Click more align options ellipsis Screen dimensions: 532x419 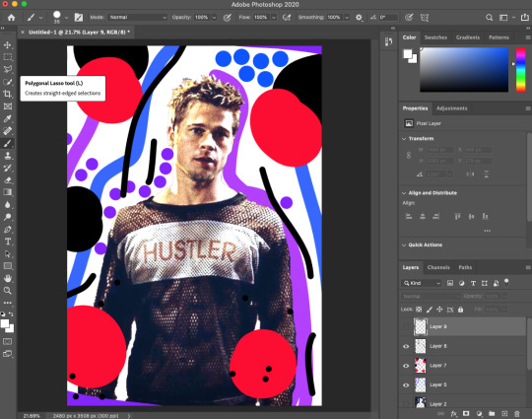488,231
